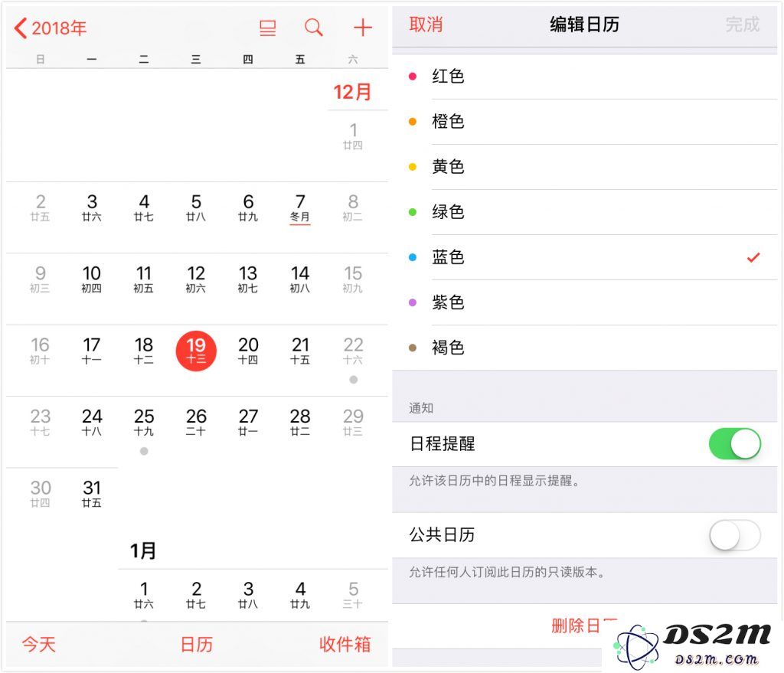Select January 5 三十
Image resolution: width=784 pixels, height=673 pixels.
[353, 594]
